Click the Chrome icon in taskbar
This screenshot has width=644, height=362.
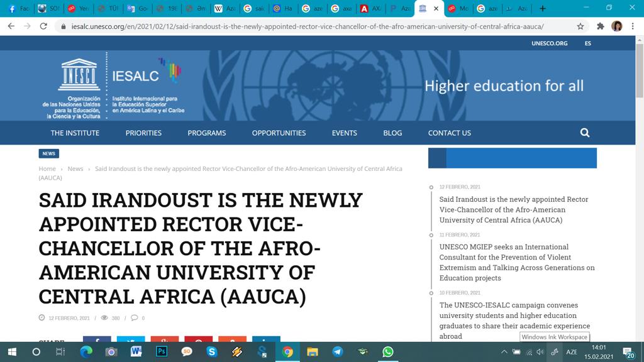click(287, 352)
